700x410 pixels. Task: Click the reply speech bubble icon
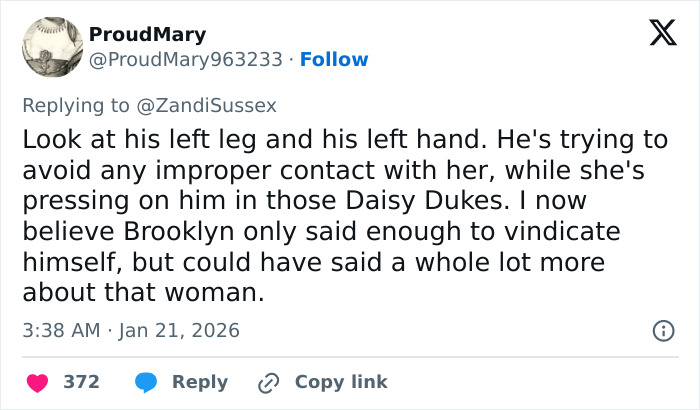[x=146, y=382]
